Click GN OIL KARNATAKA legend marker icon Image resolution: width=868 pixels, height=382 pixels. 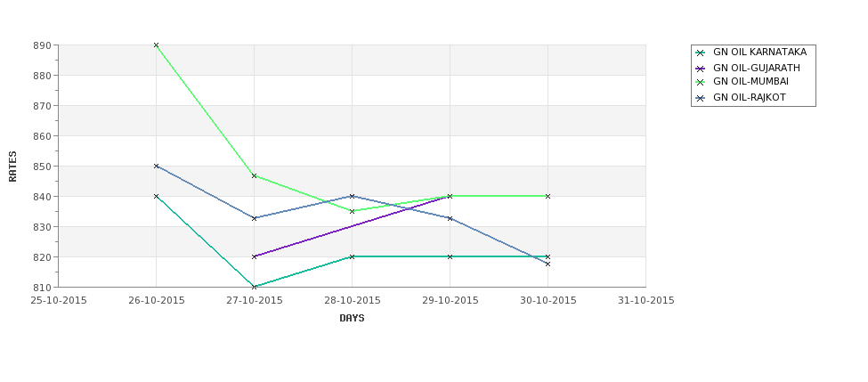(x=701, y=53)
